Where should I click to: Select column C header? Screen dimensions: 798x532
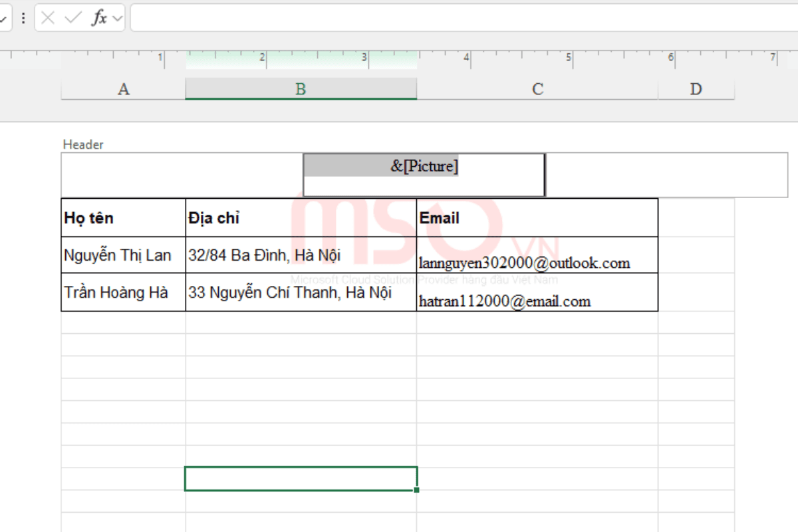tap(537, 88)
